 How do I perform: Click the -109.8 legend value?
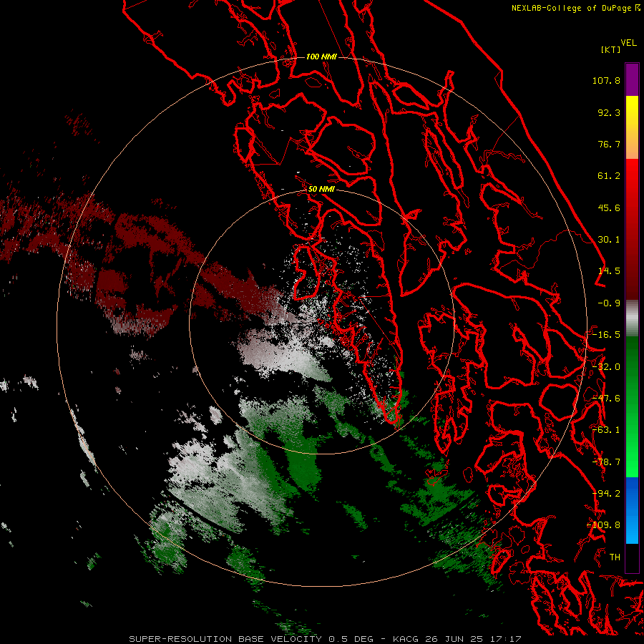(x=603, y=525)
